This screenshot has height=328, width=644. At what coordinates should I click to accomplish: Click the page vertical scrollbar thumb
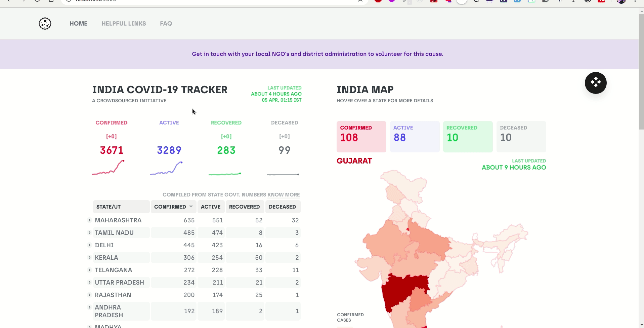[x=641, y=72]
